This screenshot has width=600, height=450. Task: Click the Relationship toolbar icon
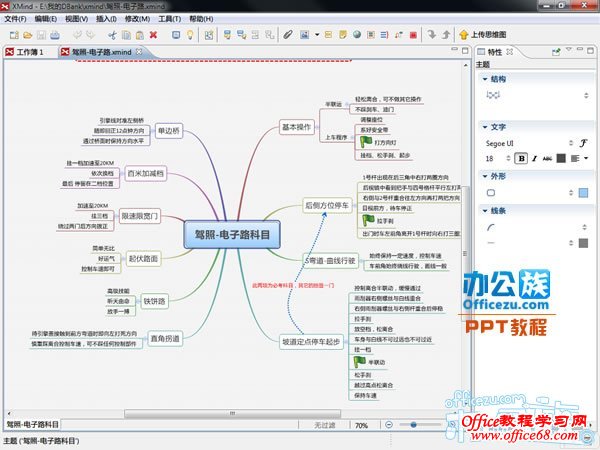point(399,35)
